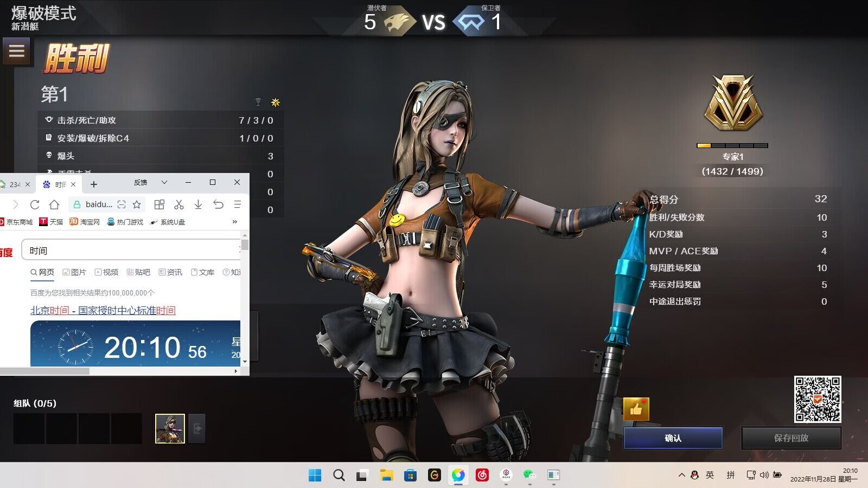Image resolution: width=868 pixels, height=488 pixels.
Task: Click the MVP / ACE奖励 row
Action: pyautogui.click(x=738, y=251)
